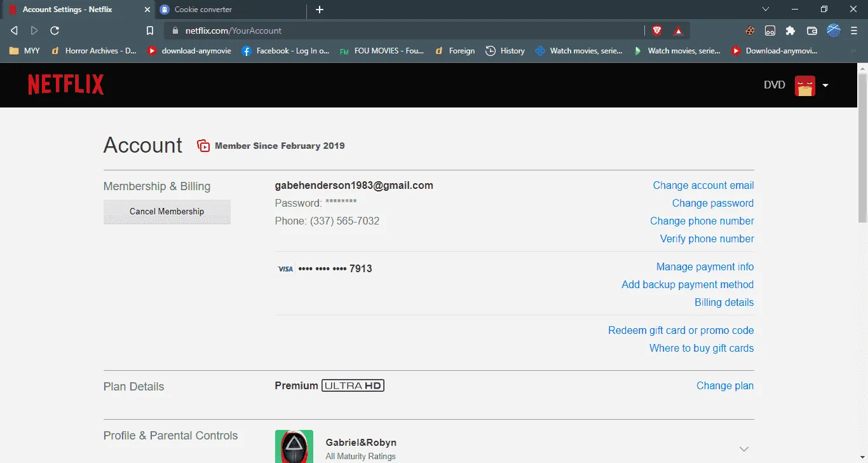Click the globe VPN icon in toolbar

click(834, 30)
